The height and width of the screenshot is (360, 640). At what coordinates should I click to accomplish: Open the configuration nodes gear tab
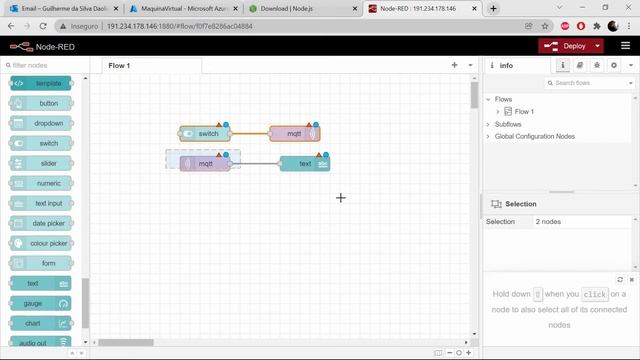[x=614, y=65]
